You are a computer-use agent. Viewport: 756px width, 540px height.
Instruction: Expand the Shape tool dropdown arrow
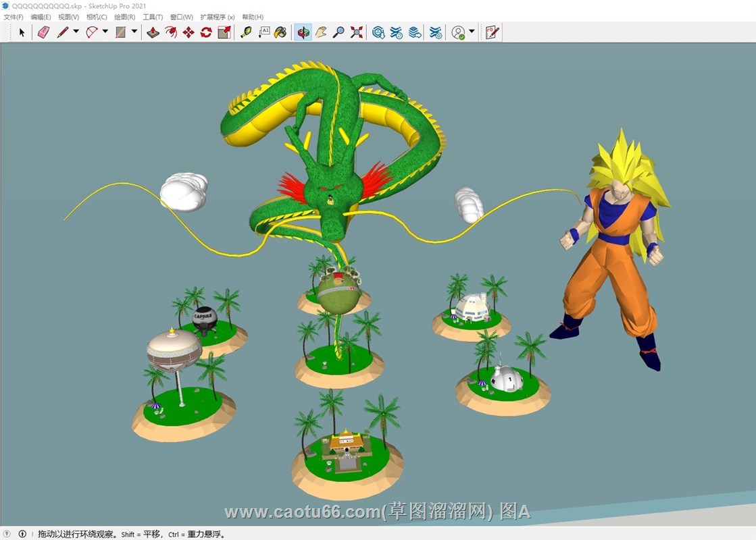coord(134,32)
